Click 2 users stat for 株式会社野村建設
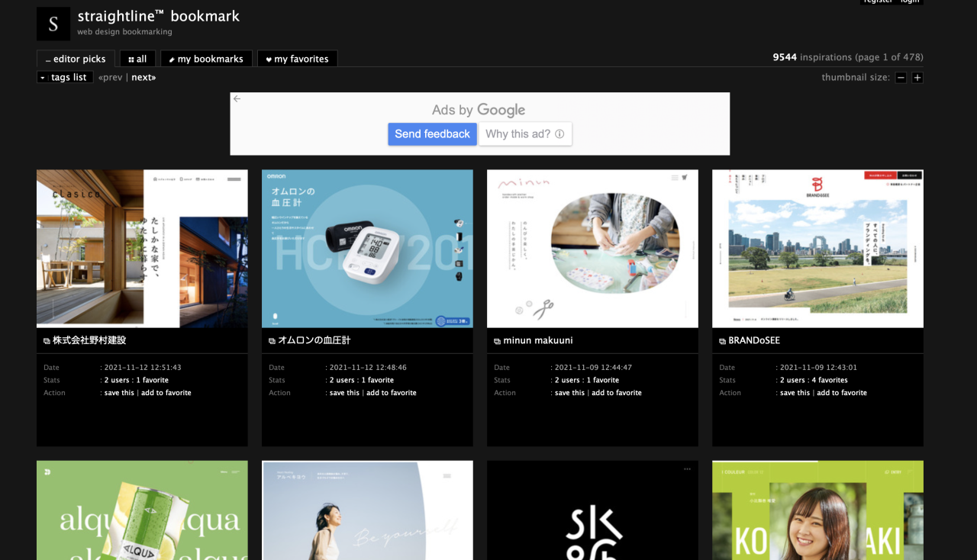Viewport: 977px width, 560px height. pos(117,380)
